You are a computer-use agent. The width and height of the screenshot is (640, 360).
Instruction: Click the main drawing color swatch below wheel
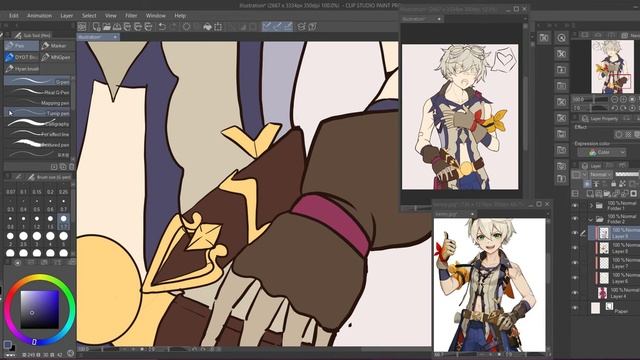pyautogui.click(x=7, y=344)
